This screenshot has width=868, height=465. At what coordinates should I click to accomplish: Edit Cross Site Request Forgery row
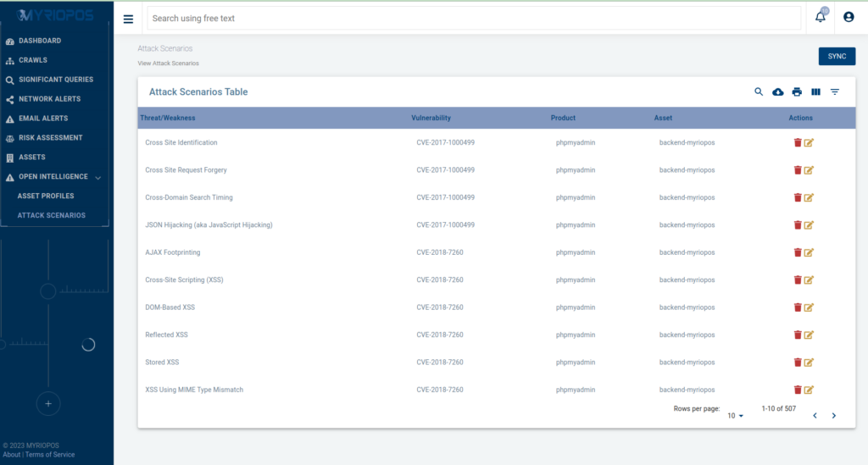coord(809,169)
